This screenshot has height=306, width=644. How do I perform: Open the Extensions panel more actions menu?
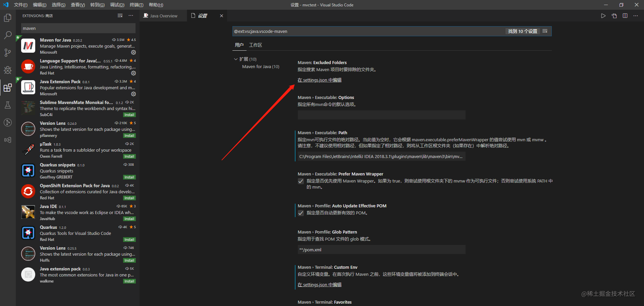coord(131,15)
